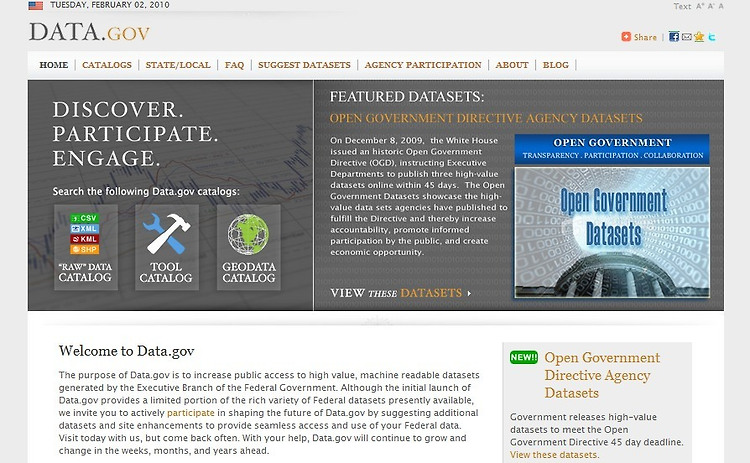The image size is (750, 463).
Task: Bookmark page with the star icon
Action: tap(699, 37)
